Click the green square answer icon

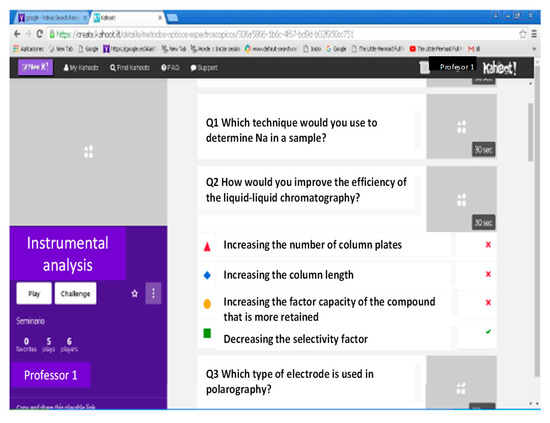(x=207, y=333)
